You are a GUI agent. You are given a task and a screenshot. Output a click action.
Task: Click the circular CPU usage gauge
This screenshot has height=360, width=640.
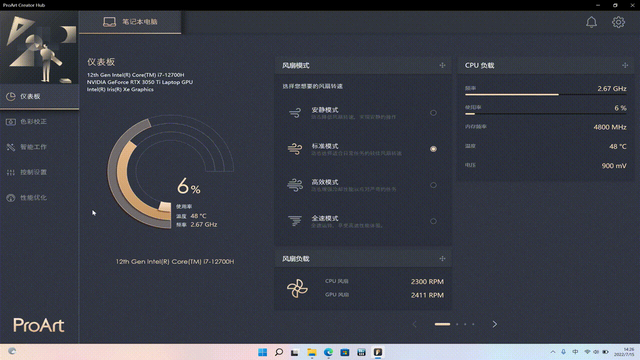click(171, 171)
